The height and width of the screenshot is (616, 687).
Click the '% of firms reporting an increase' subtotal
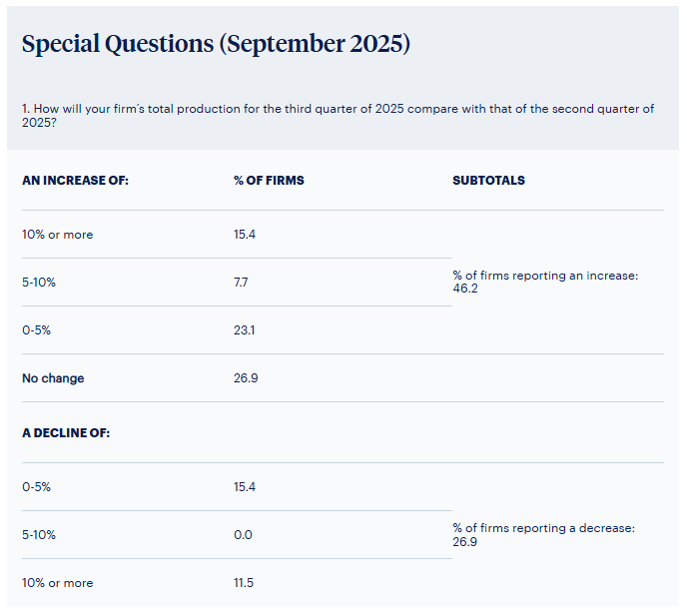pyautogui.click(x=544, y=282)
